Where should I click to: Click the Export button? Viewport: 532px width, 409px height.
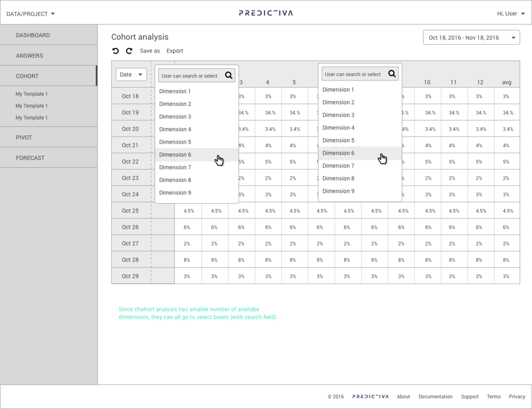click(x=175, y=51)
